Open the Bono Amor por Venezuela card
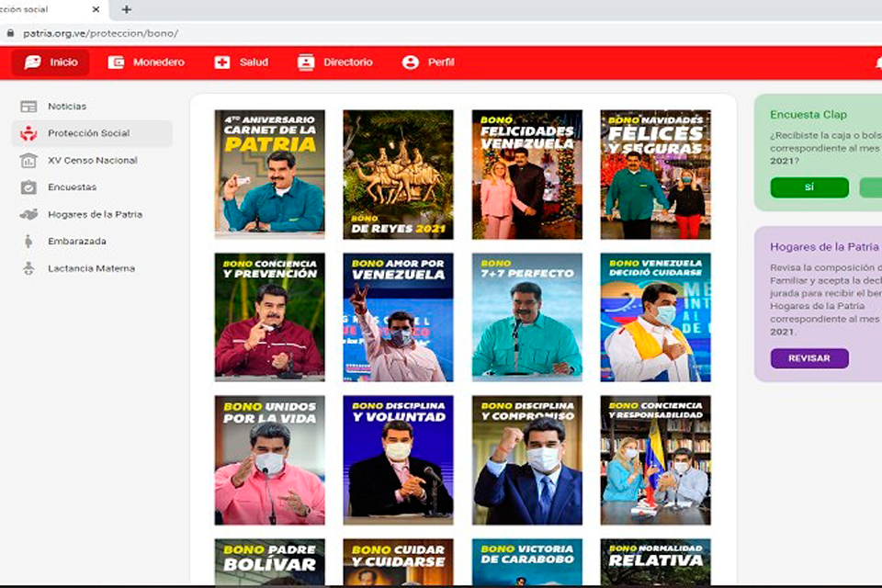Viewport: 882px width, 588px height. point(398,317)
